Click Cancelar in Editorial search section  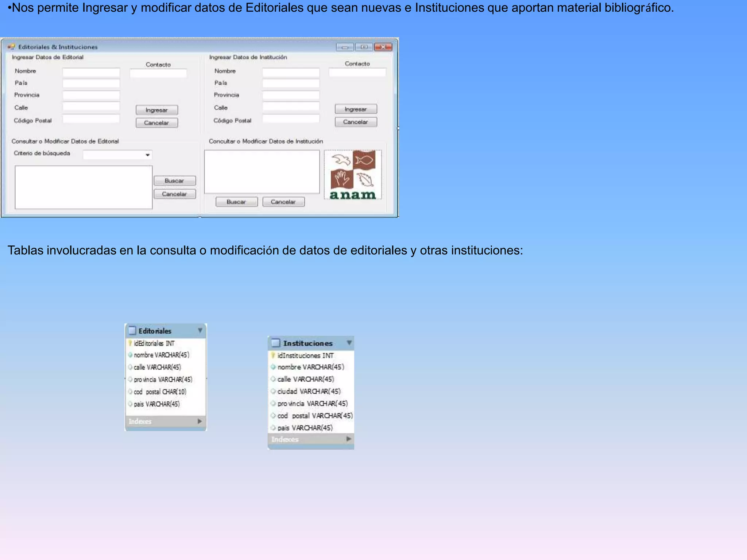[175, 194]
